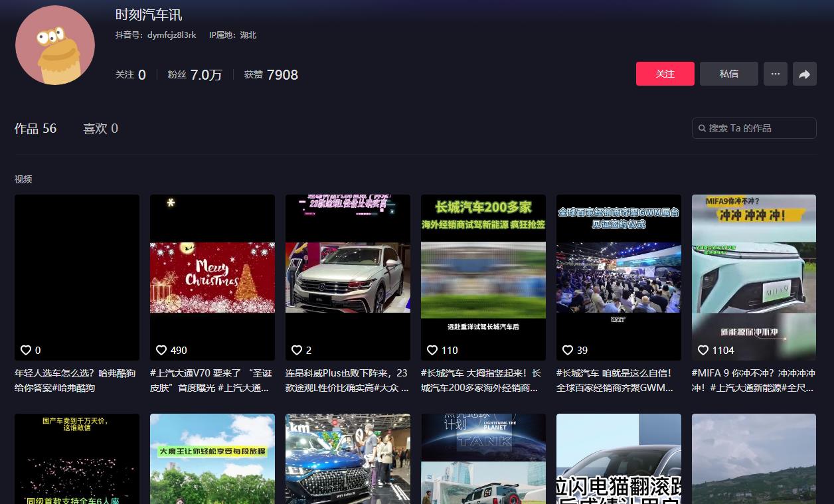
Task: Open the three-dot more options button
Action: coord(776,74)
